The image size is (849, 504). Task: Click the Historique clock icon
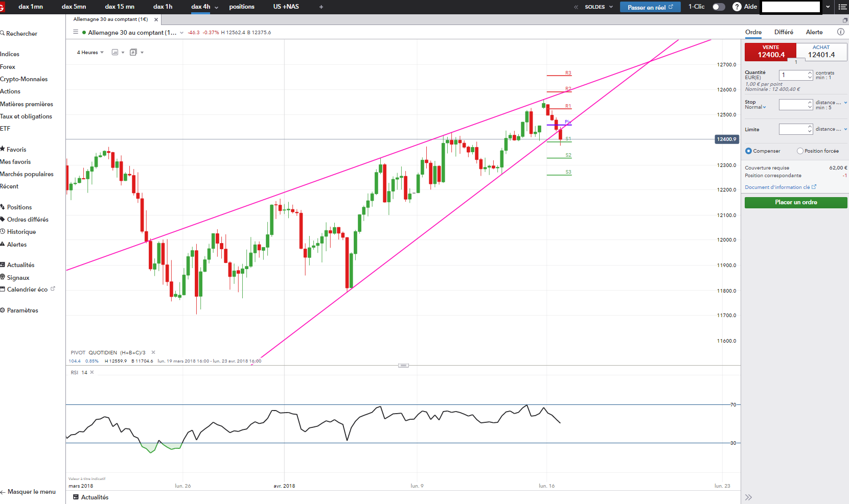tap(3, 231)
